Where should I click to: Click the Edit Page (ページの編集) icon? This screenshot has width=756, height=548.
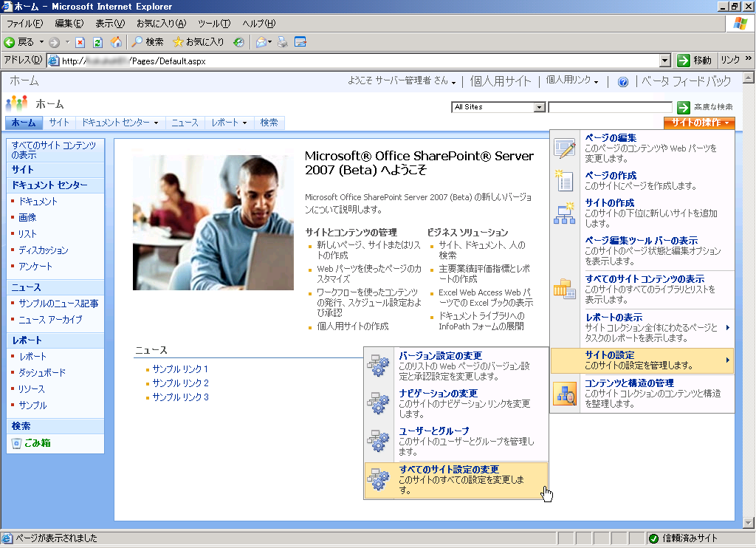point(565,148)
